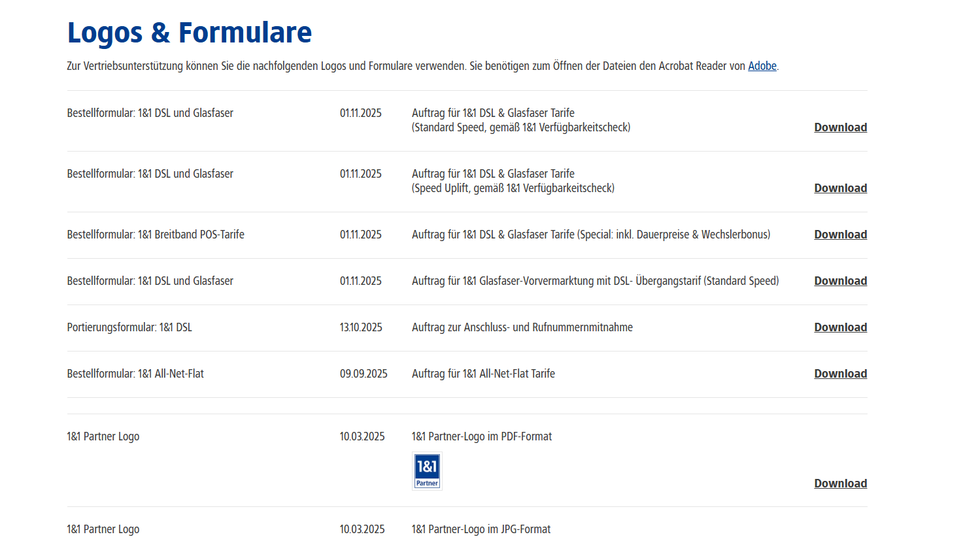Click the text 1&1 Partner-Logo im JPG-Format
The image size is (980, 541).
point(481,529)
